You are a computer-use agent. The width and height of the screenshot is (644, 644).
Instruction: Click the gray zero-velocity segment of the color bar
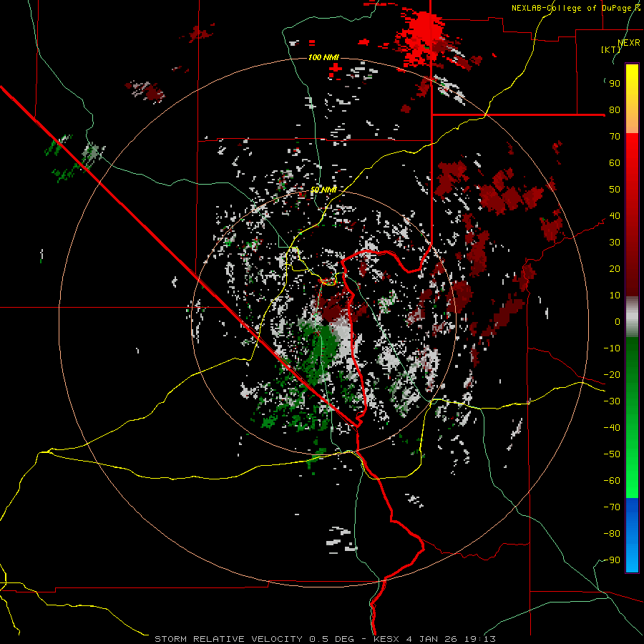pyautogui.click(x=632, y=316)
